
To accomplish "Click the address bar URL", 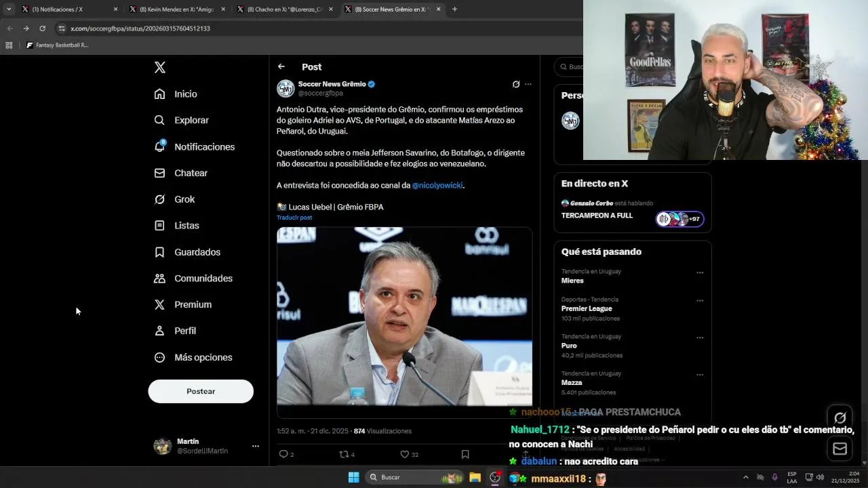I will [x=140, y=28].
